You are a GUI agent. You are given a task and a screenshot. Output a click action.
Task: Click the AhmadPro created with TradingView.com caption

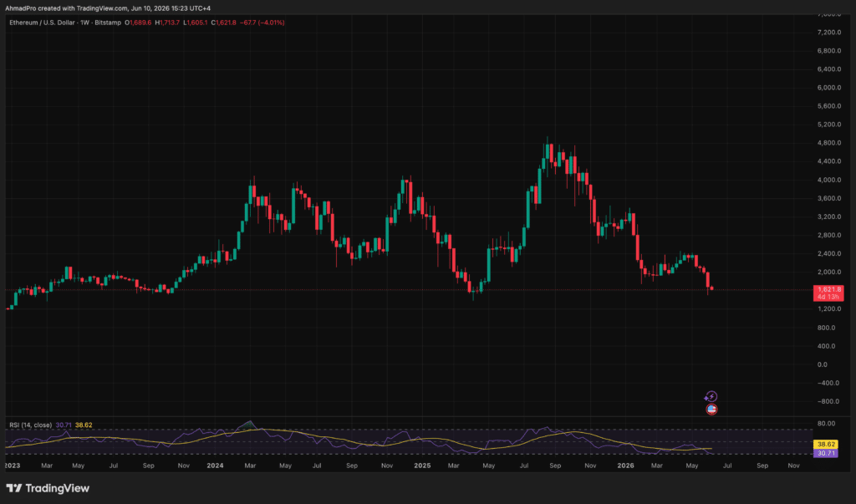pos(108,8)
